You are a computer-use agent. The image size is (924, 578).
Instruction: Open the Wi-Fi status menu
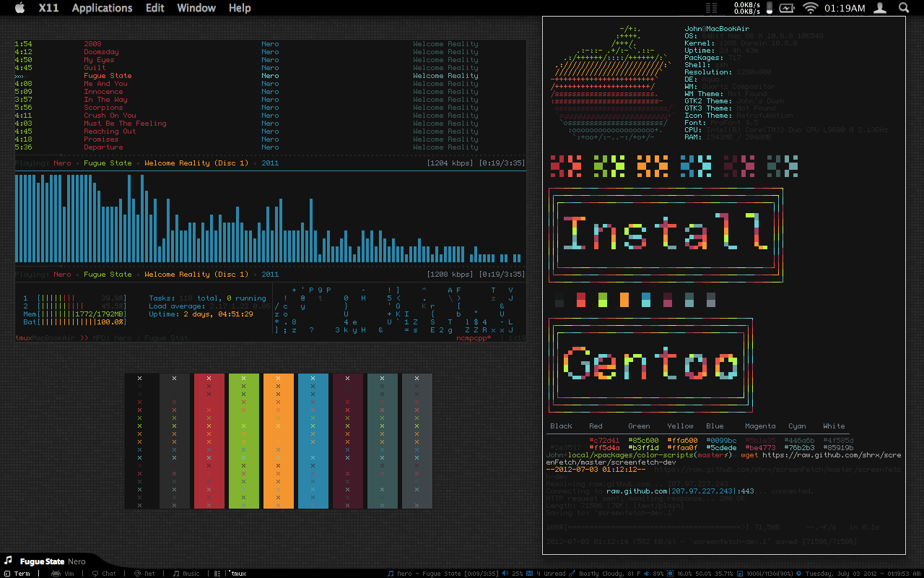click(810, 8)
